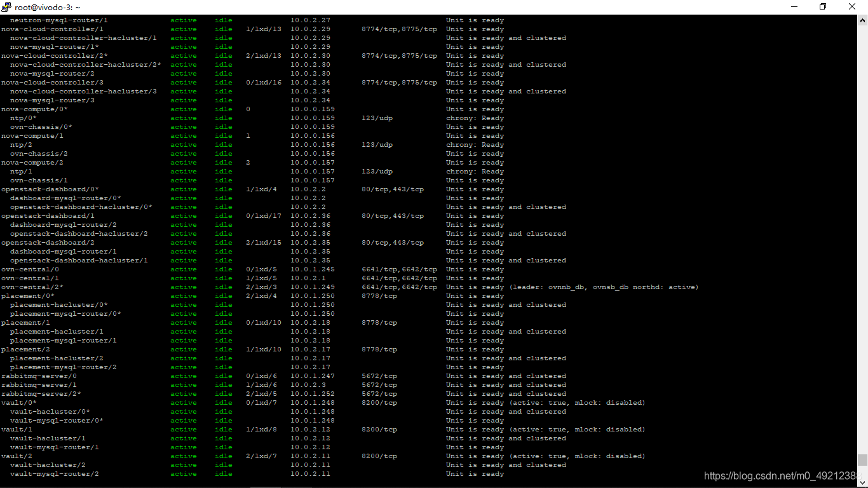Click unit name placement/2
Screen dimensions: 868x488
tap(26, 349)
